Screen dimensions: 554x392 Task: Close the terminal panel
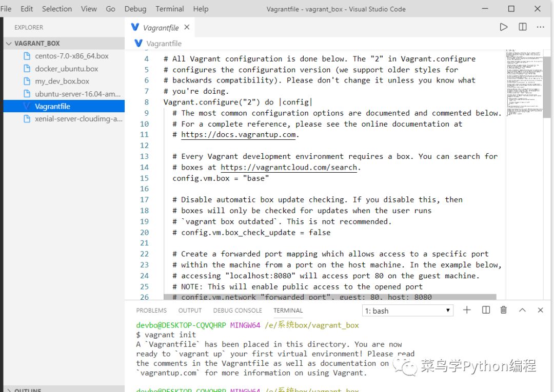point(540,310)
